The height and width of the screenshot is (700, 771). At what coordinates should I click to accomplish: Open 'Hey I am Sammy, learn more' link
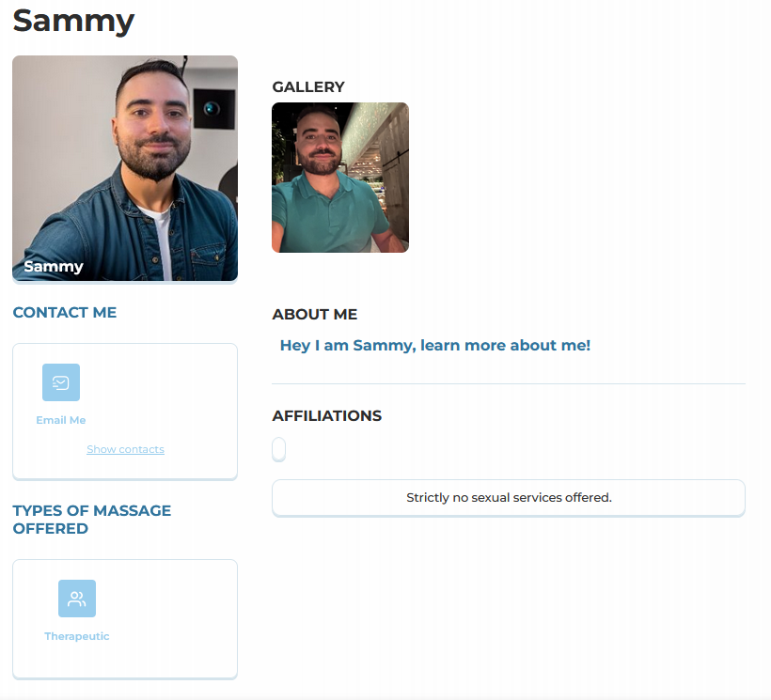[435, 346]
